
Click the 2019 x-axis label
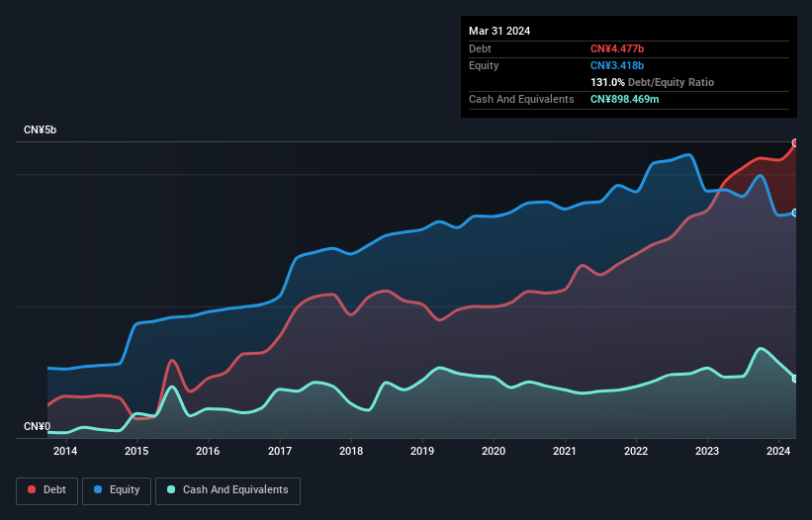pyautogui.click(x=422, y=451)
